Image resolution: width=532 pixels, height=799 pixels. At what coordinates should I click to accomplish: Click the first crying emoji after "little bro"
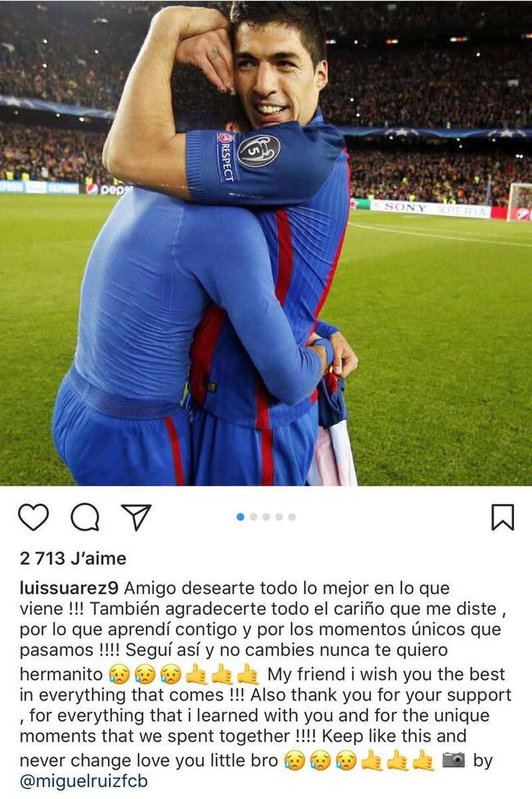pyautogui.click(x=295, y=761)
